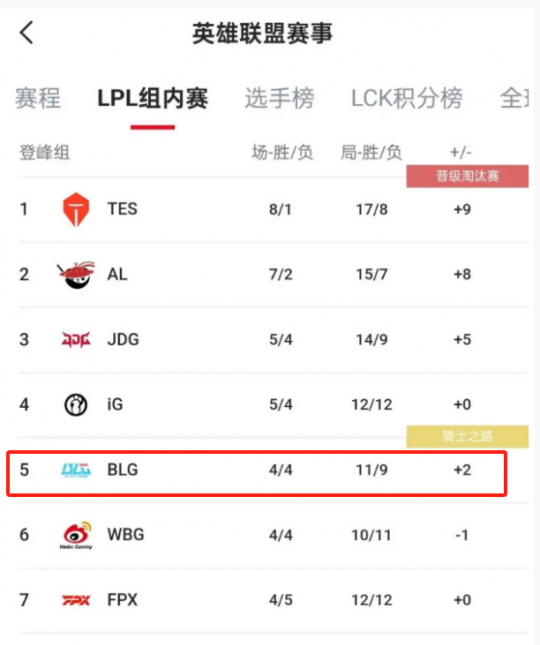The height and width of the screenshot is (645, 540).
Task: Click the iG team logo
Action: point(76,405)
